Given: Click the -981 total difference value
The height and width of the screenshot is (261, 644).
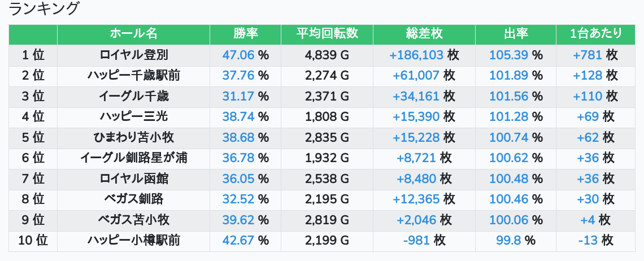Looking at the screenshot, I should coord(417,241).
